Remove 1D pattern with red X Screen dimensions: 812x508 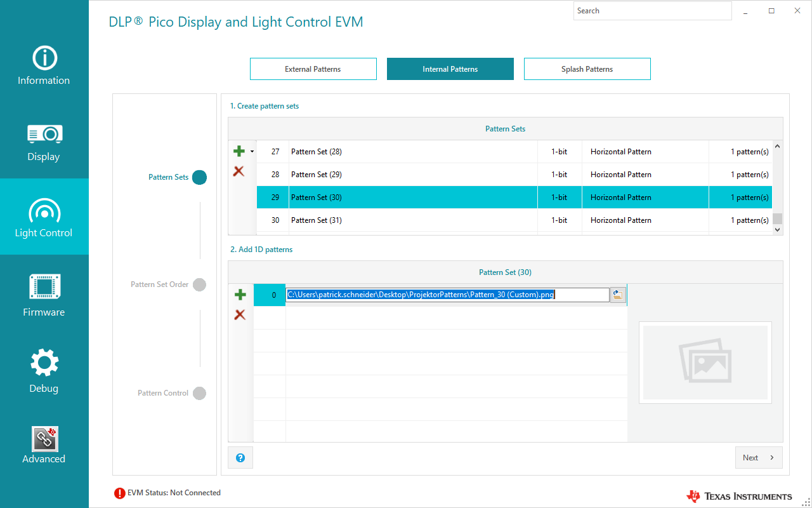(x=240, y=314)
